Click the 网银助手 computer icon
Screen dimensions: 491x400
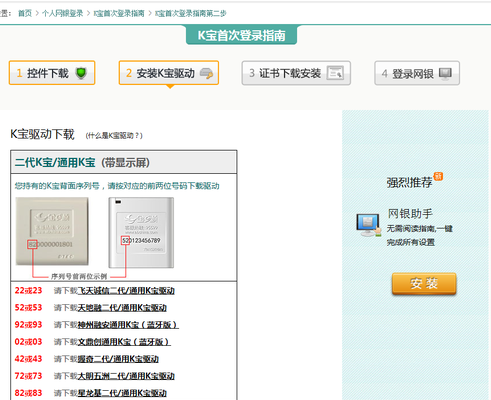tap(368, 225)
